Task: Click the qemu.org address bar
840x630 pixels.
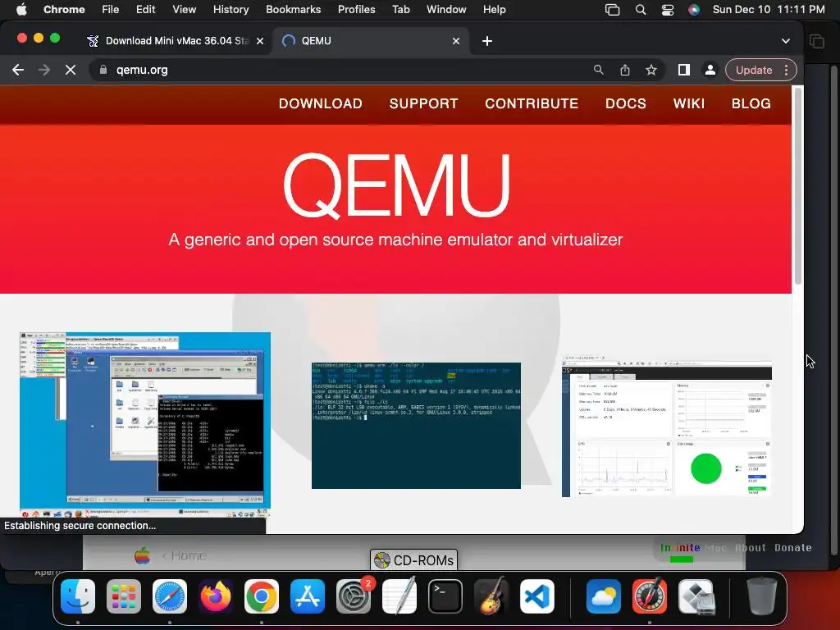Action: (343, 71)
